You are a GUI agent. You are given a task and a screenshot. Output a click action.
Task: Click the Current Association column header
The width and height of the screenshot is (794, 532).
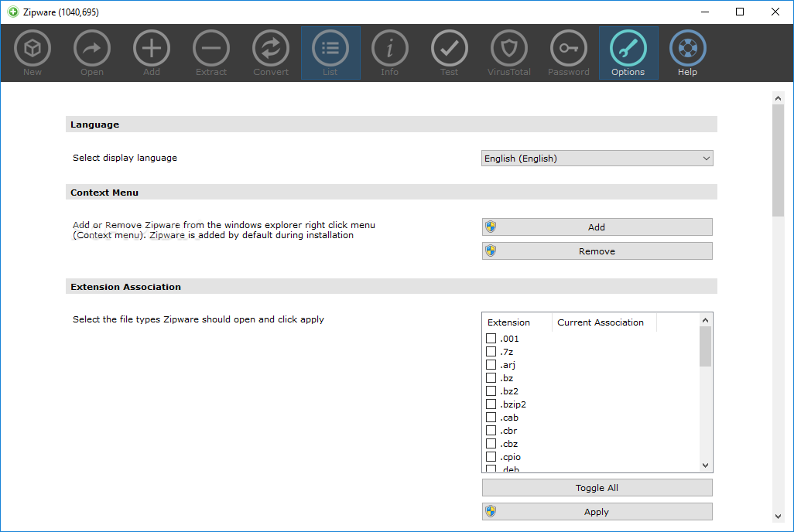604,322
